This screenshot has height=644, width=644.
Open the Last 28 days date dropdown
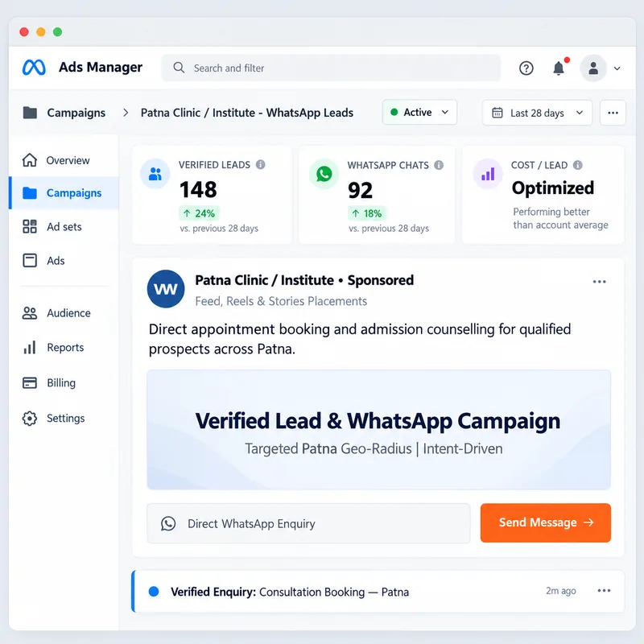point(537,113)
